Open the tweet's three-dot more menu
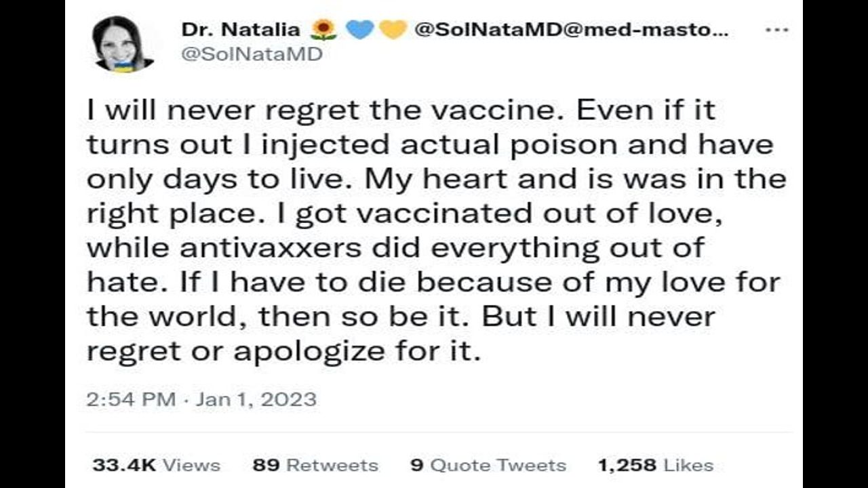 776,30
